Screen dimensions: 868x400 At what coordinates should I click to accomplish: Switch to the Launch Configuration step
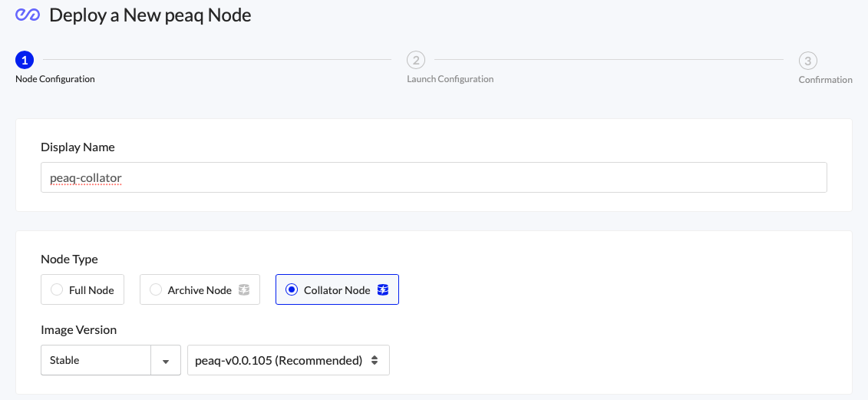450,79
